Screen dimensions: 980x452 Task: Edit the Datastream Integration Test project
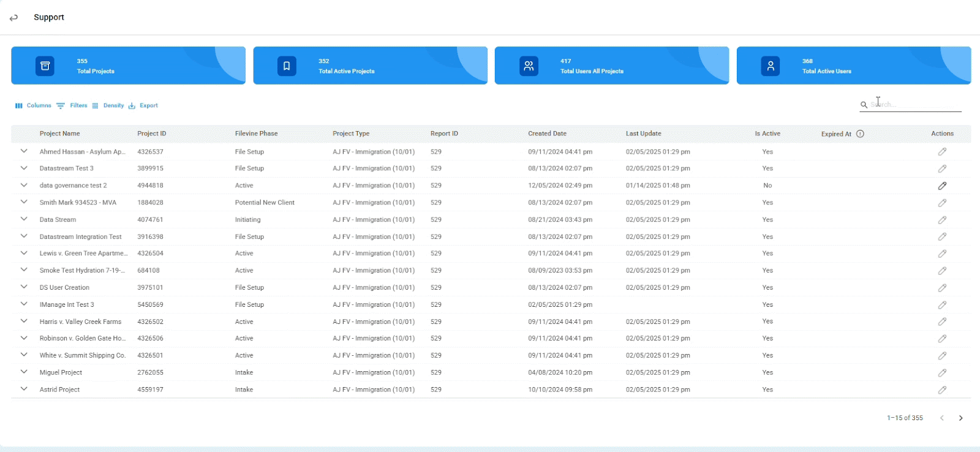[942, 236]
